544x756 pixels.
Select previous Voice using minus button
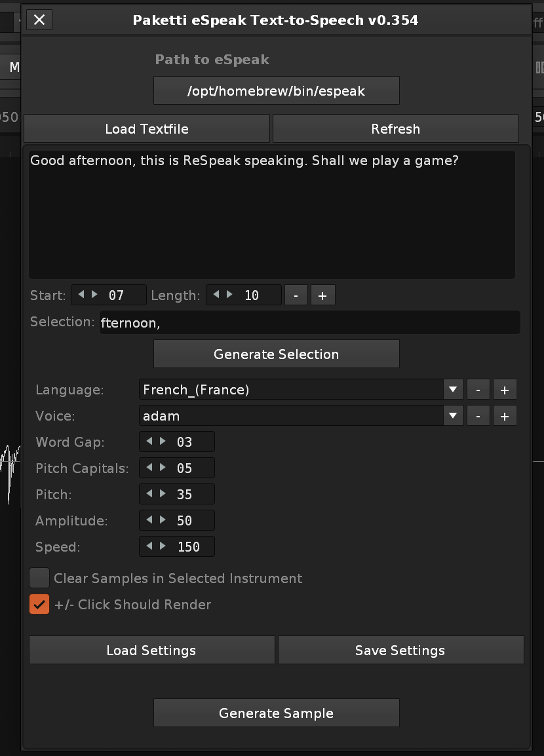[478, 416]
